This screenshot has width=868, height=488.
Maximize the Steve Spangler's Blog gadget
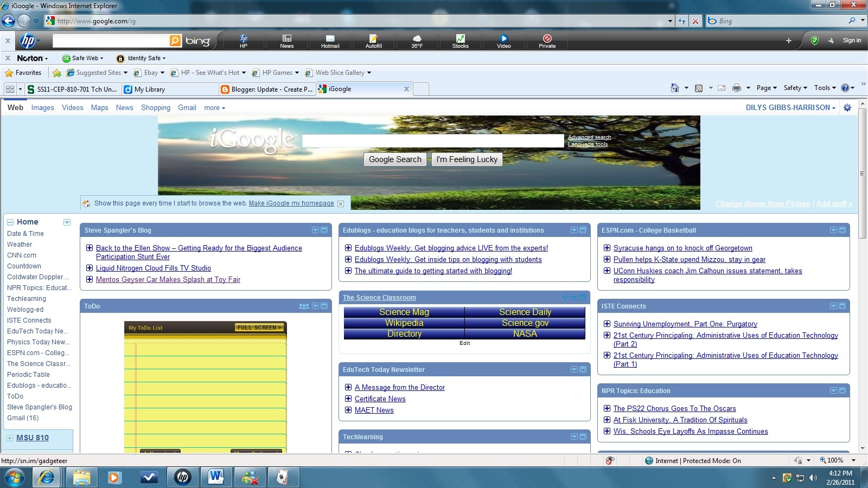coord(324,230)
